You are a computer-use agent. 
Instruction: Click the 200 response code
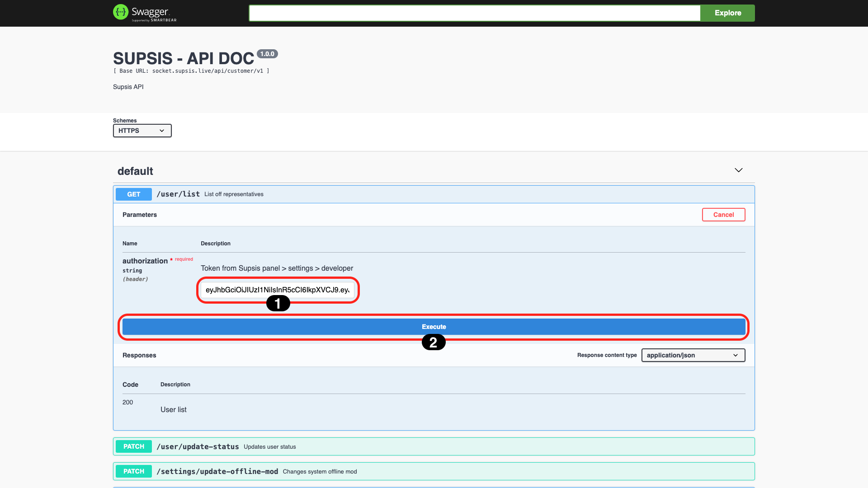(128, 402)
